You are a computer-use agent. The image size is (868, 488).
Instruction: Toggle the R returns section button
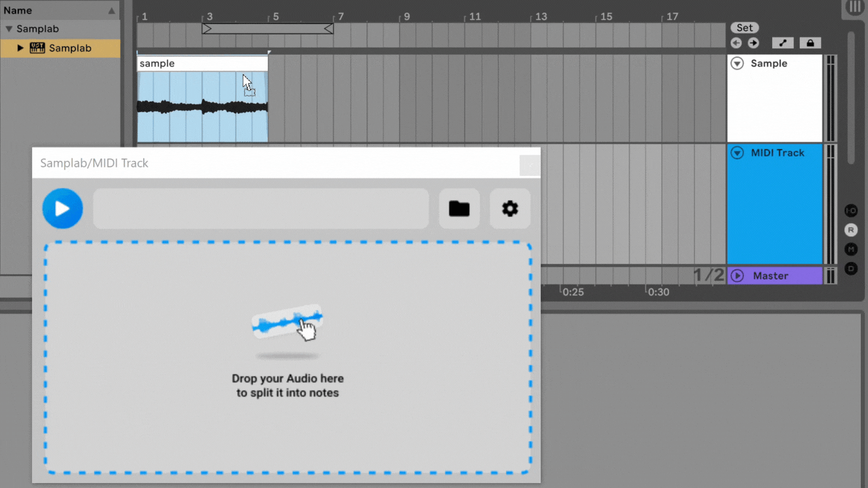851,230
